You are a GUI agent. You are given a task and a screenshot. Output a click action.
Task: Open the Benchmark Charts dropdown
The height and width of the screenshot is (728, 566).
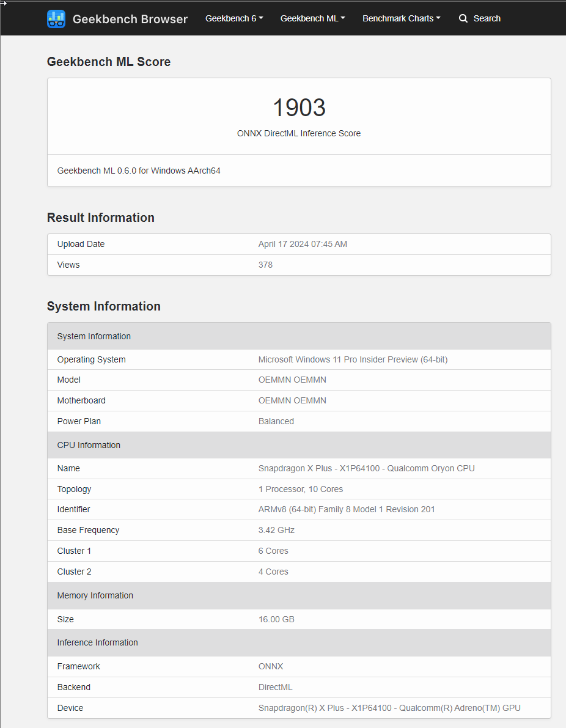pyautogui.click(x=401, y=18)
